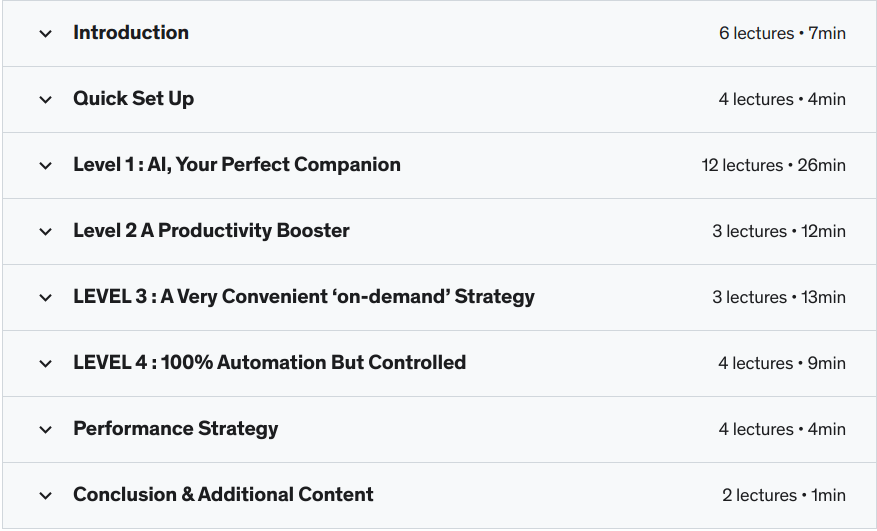
Task: Expand Conclusion & Additional Content chevron
Action: tap(45, 496)
